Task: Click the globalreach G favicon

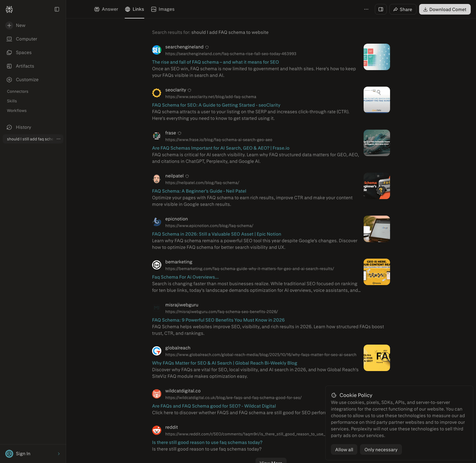Action: click(157, 351)
